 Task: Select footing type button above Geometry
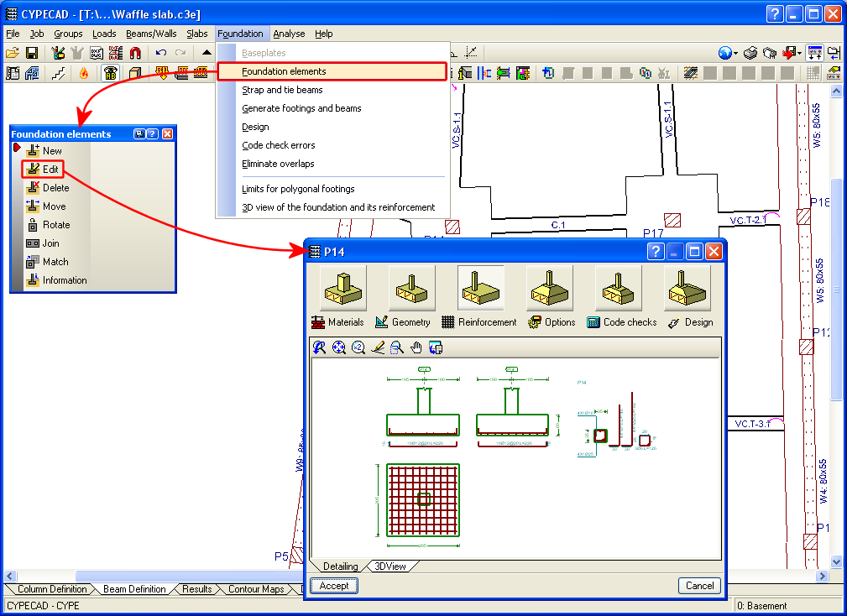click(x=412, y=288)
